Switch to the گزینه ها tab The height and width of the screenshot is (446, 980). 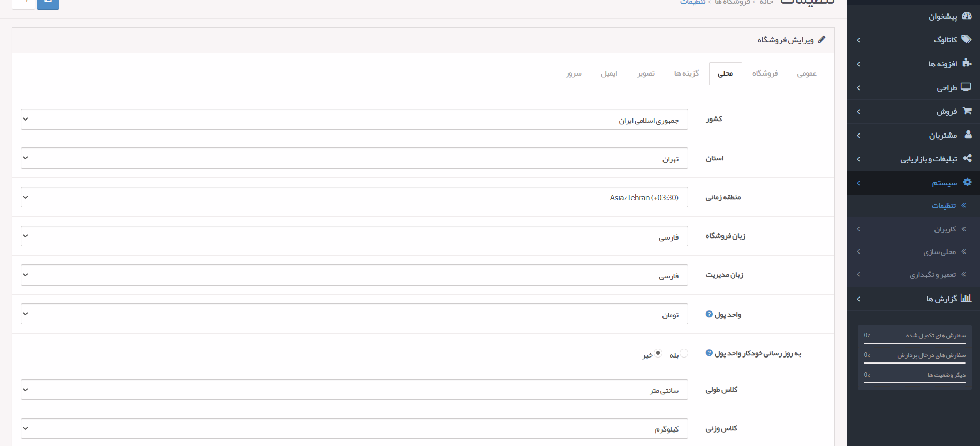686,73
